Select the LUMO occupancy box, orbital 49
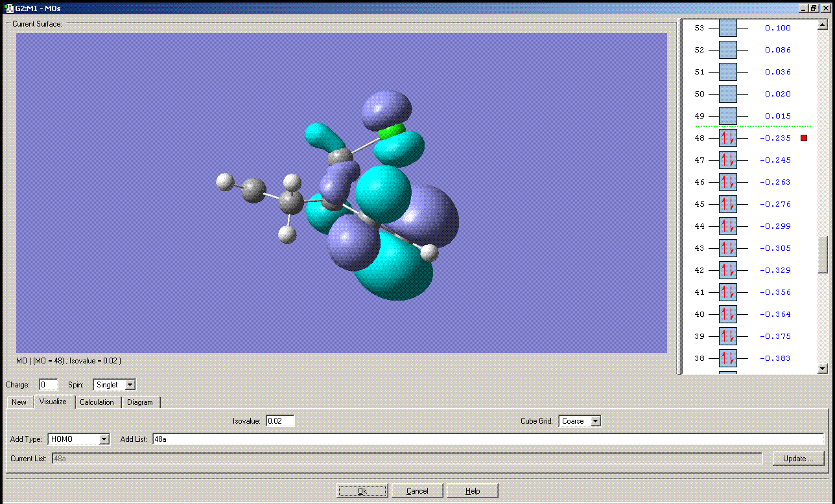835x504 pixels. coord(728,116)
